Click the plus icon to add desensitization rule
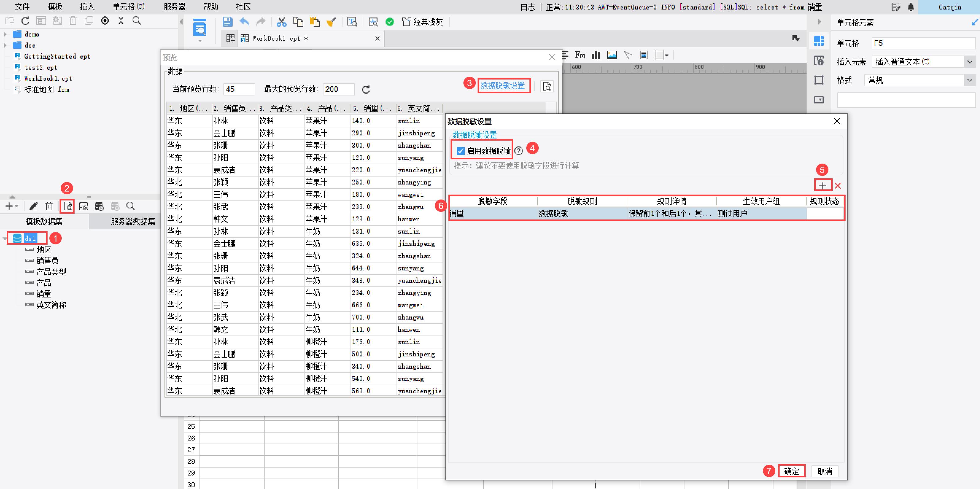Viewport: 980px width, 489px height. 822,186
